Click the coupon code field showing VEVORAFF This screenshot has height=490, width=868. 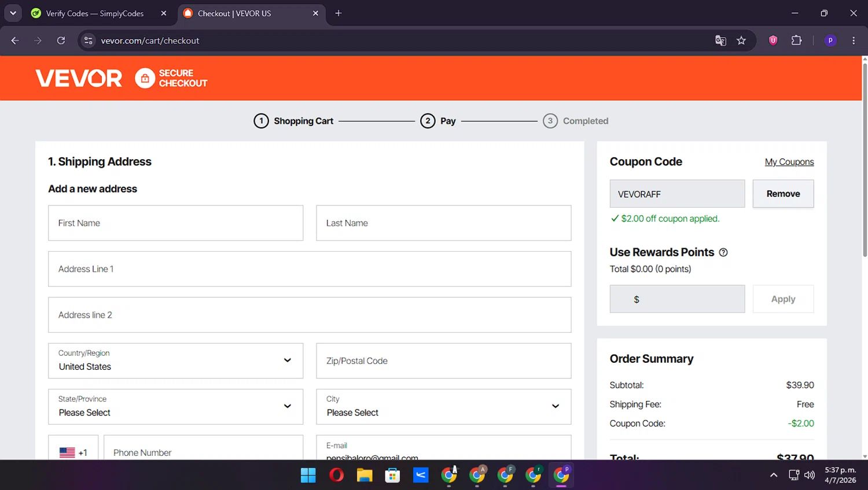tap(677, 194)
